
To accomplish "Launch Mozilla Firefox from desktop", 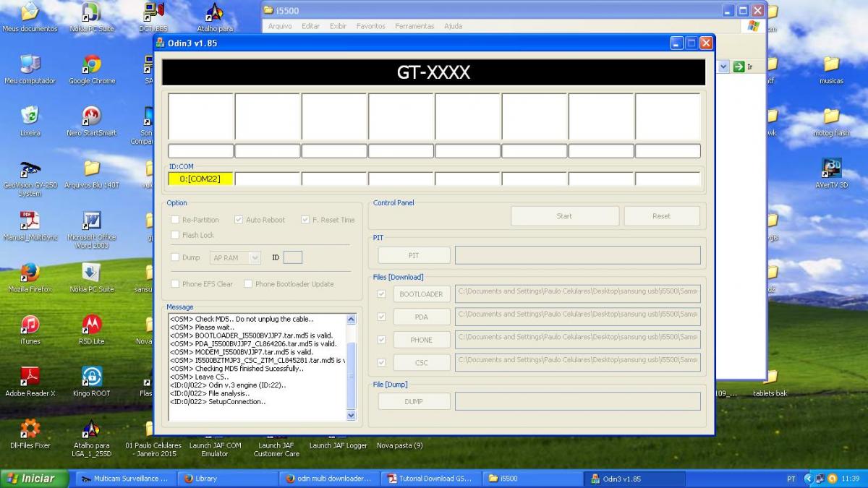I will tap(30, 278).
